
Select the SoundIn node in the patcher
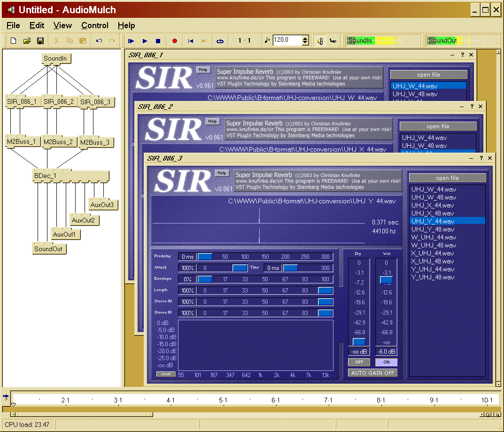point(56,59)
